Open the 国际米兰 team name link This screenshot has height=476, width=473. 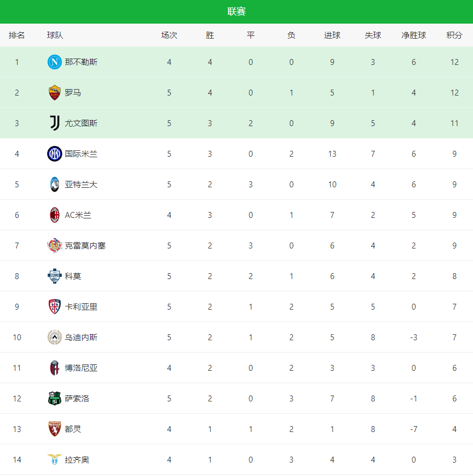81,154
